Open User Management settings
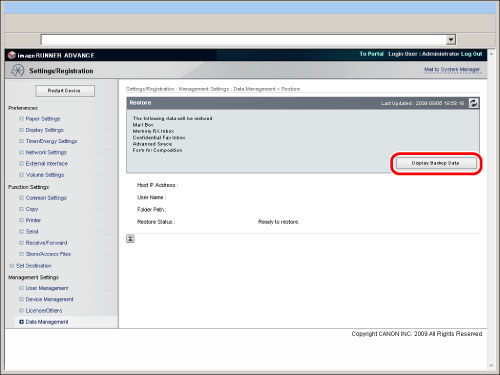500x375 pixels. point(47,288)
